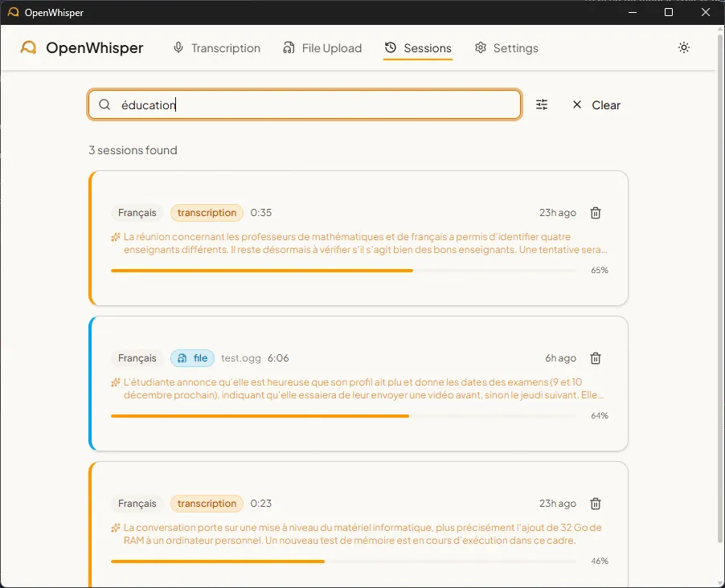Screen dimensions: 725x588
Task: Delete the 0:35 transcription session
Action: 596,213
